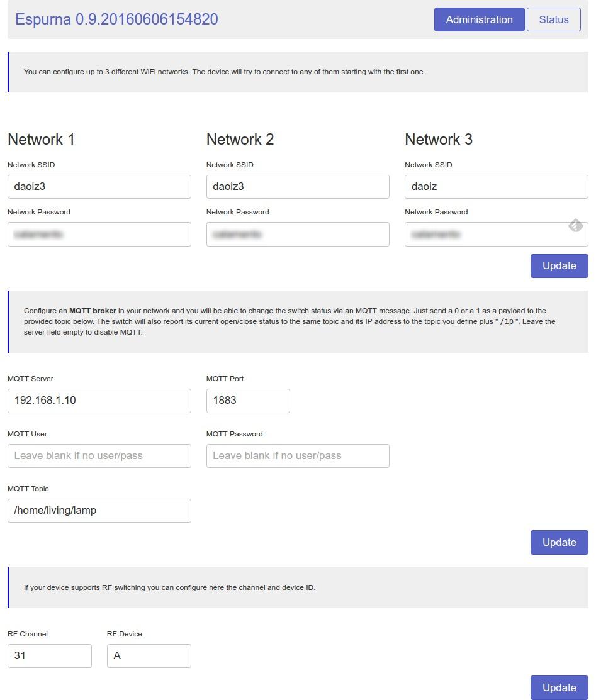Focus the Network 2 SSID field
The height and width of the screenshot is (700, 596).
(298, 187)
